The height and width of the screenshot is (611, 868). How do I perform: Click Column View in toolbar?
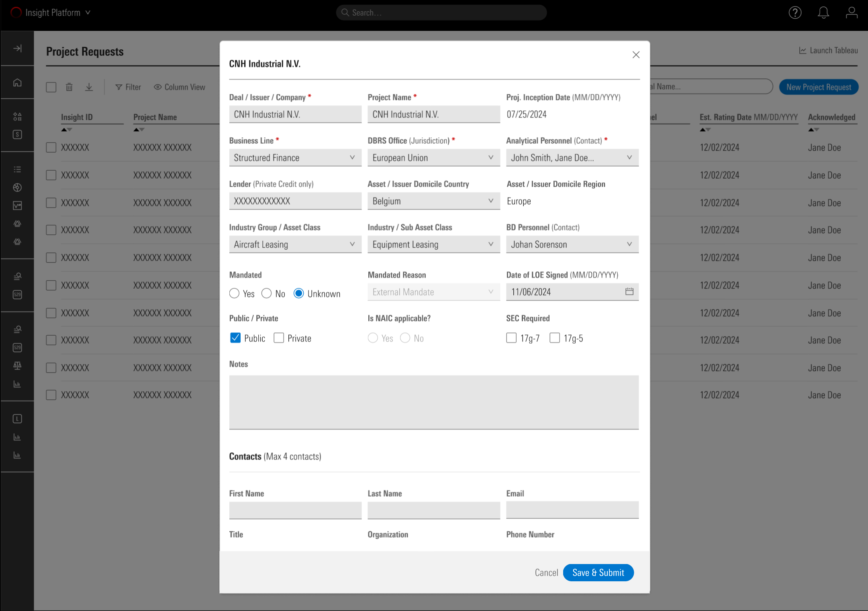(x=180, y=87)
